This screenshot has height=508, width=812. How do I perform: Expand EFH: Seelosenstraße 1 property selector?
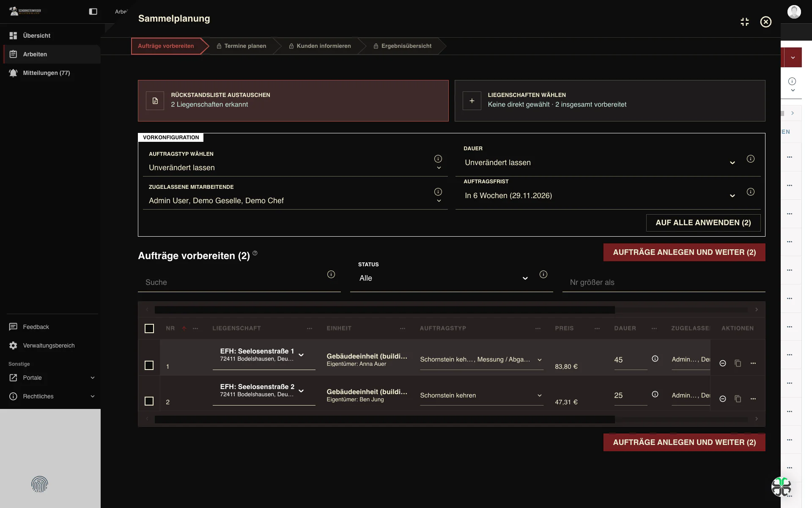point(301,355)
